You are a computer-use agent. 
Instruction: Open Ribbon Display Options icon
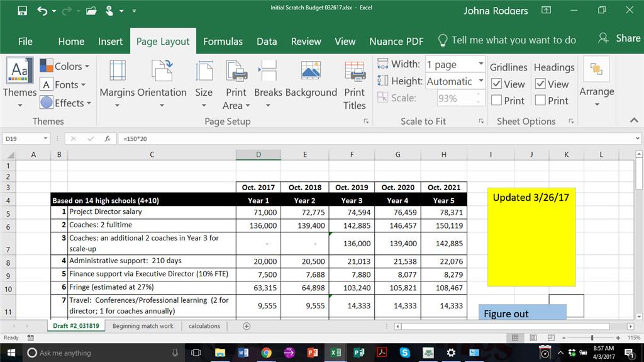click(546, 10)
